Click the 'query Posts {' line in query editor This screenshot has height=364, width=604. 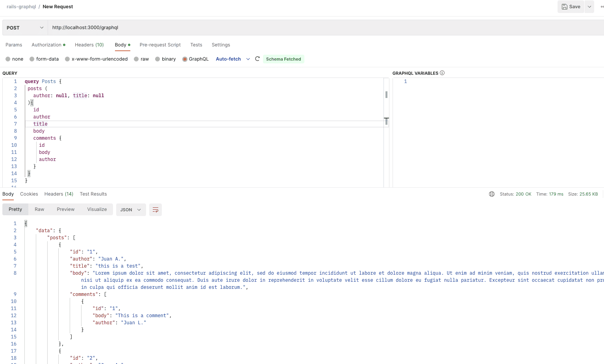coord(43,81)
